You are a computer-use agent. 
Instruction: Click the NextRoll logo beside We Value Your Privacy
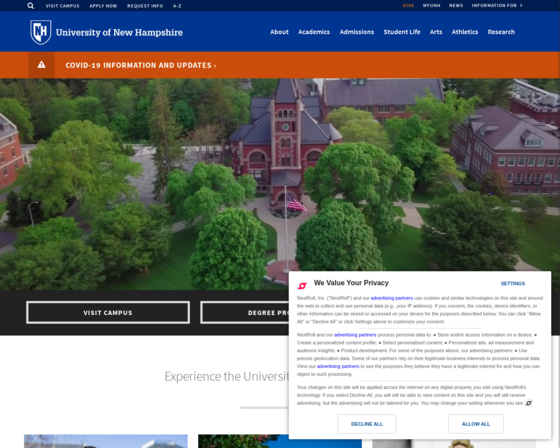pos(302,286)
